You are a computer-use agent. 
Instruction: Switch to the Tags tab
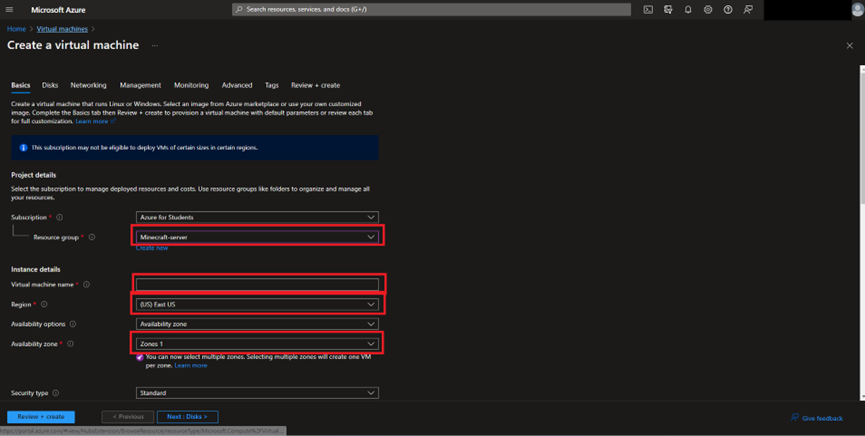point(271,86)
